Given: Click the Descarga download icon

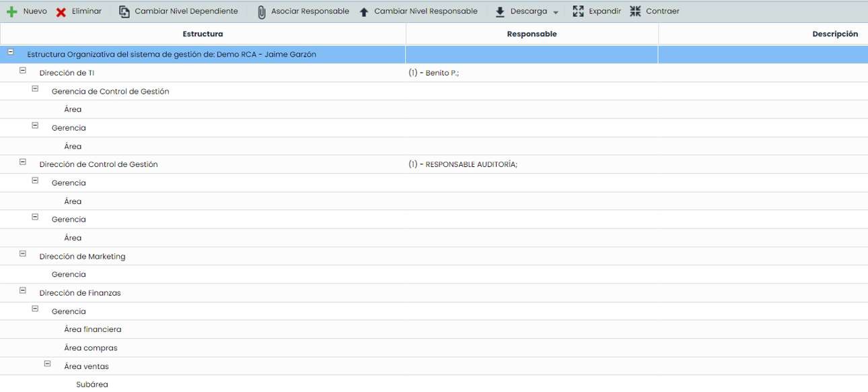Looking at the screenshot, I should click(499, 11).
